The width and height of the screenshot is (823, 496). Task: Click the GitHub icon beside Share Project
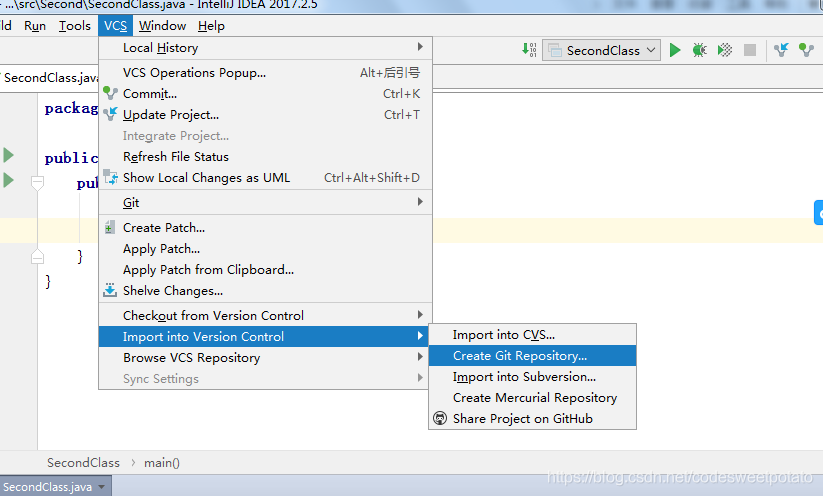tap(440, 418)
